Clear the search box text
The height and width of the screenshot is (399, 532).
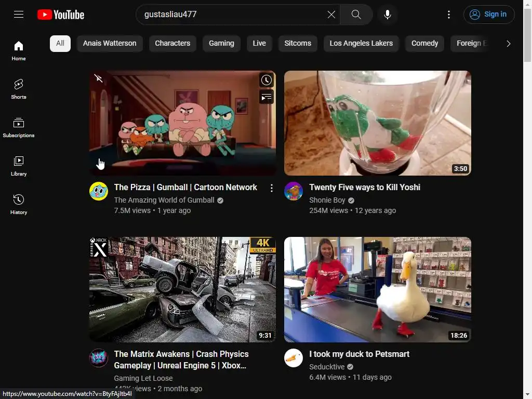coord(331,14)
